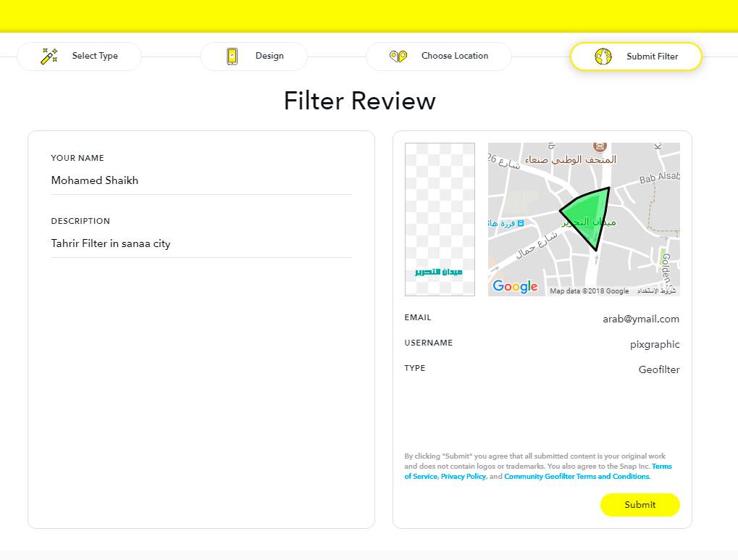Click the geofilter design preview thumbnail
This screenshot has height=560, width=738.
[440, 220]
